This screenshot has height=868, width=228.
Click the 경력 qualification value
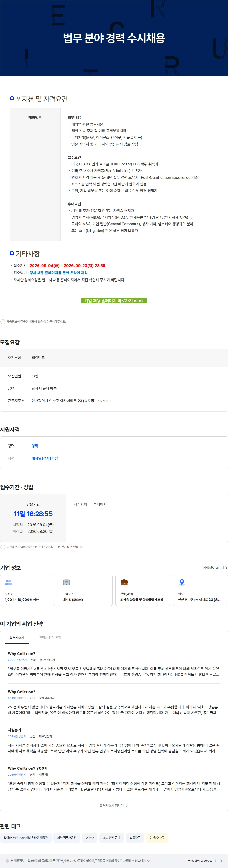(35, 446)
